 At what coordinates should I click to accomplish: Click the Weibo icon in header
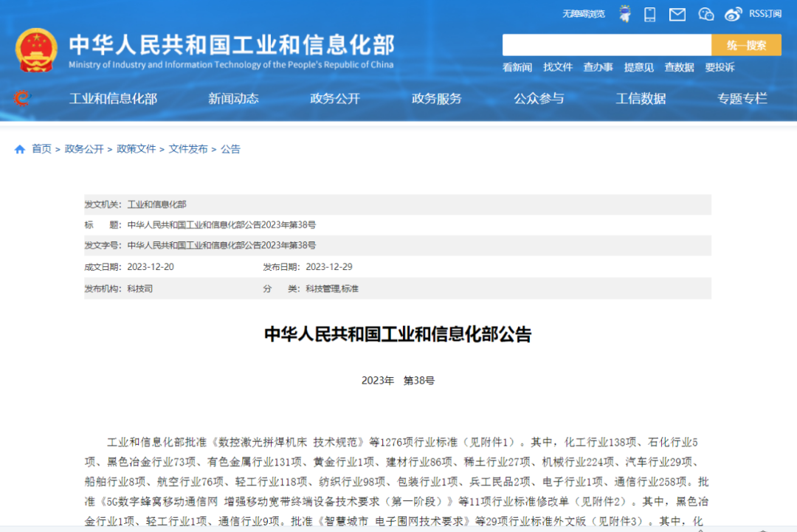[733, 14]
